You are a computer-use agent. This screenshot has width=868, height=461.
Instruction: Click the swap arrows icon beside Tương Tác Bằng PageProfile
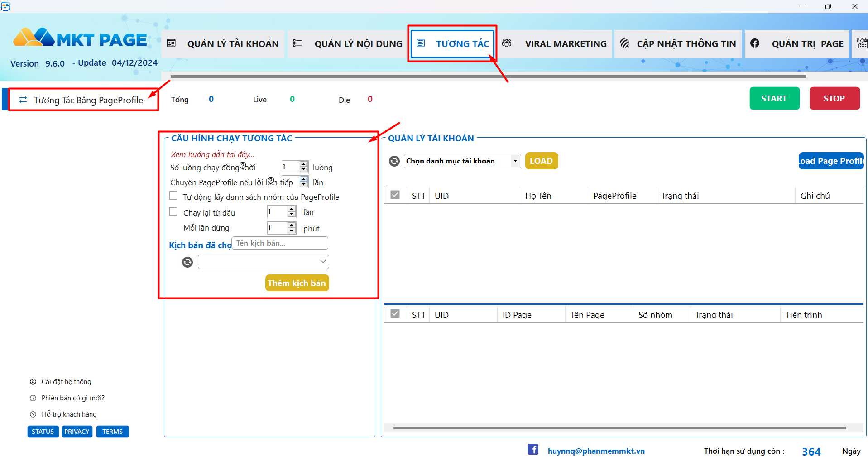coord(23,100)
